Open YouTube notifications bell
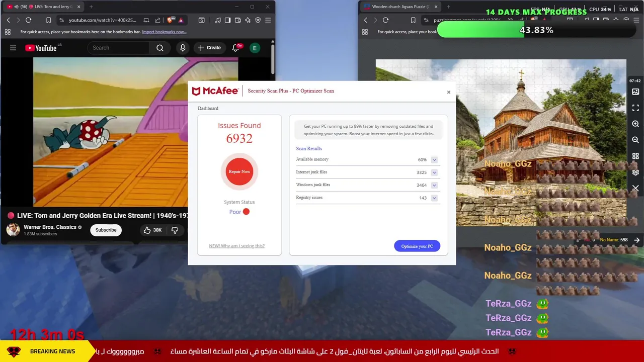The image size is (644, 362). pyautogui.click(x=235, y=48)
